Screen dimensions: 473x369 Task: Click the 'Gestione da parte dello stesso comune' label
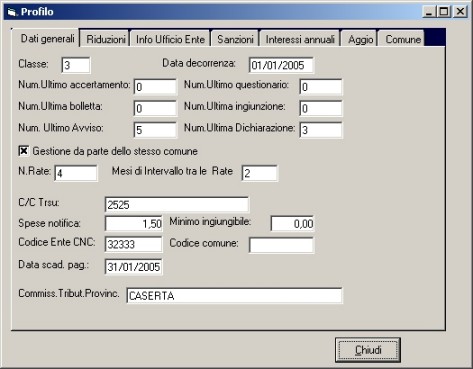(x=115, y=151)
